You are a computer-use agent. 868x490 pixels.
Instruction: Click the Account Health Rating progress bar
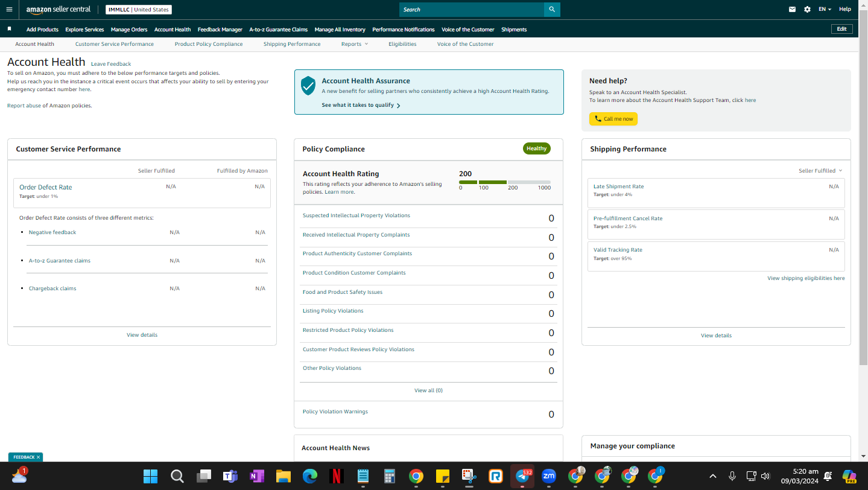[x=505, y=182]
